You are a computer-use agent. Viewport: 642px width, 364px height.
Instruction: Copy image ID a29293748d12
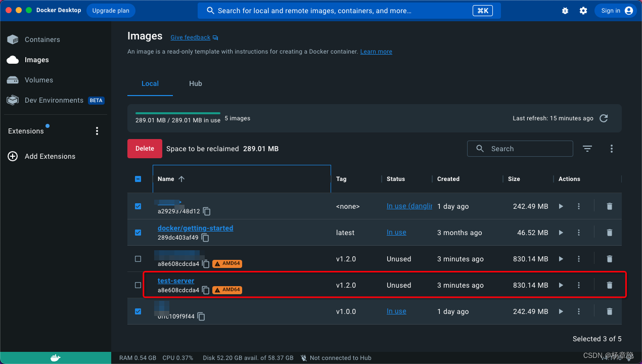click(x=207, y=211)
